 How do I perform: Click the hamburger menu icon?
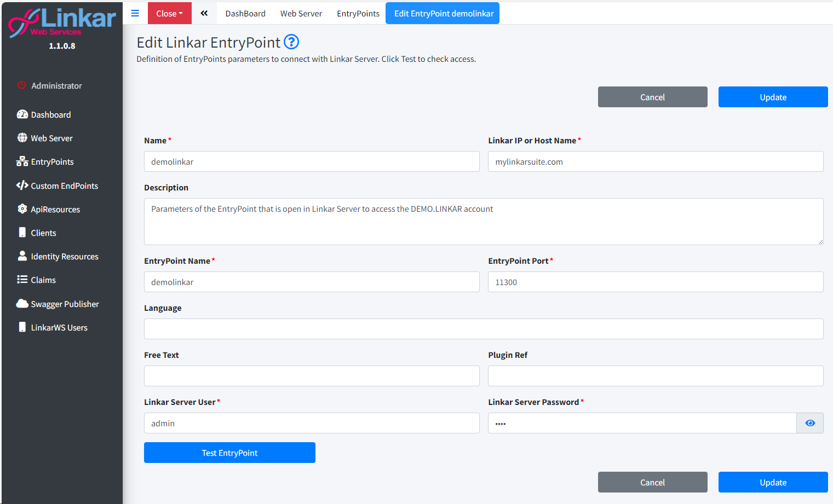(135, 13)
